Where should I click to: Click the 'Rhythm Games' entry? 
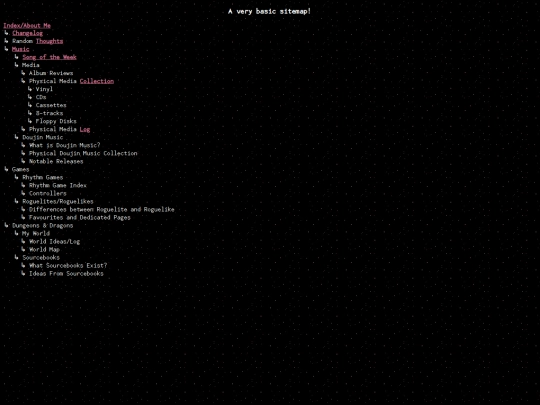pyautogui.click(x=43, y=177)
